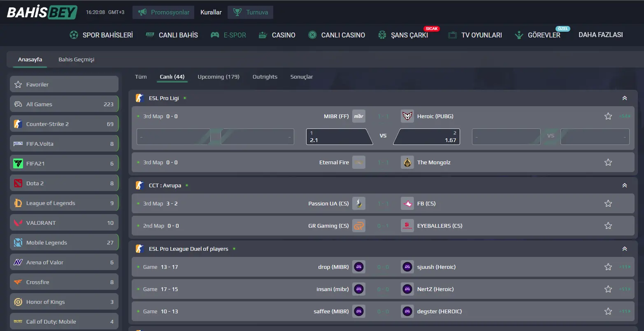Open Outrights tab
This screenshot has height=331, width=644.
[265, 77]
